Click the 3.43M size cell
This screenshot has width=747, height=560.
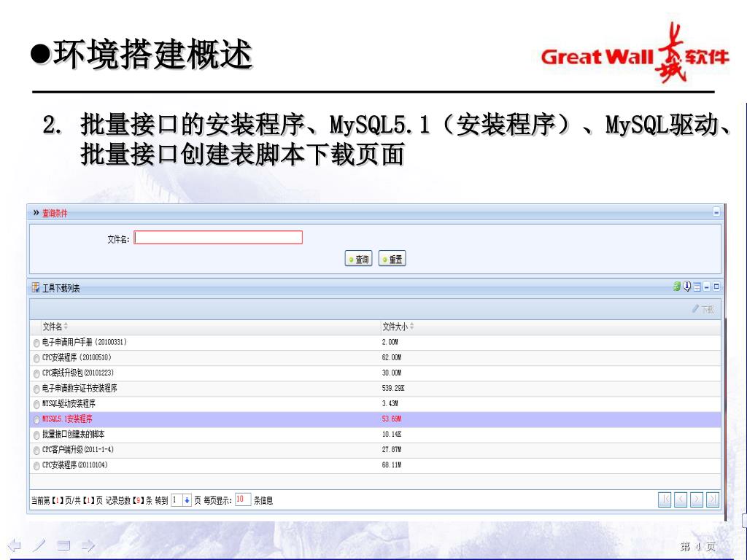(390, 403)
